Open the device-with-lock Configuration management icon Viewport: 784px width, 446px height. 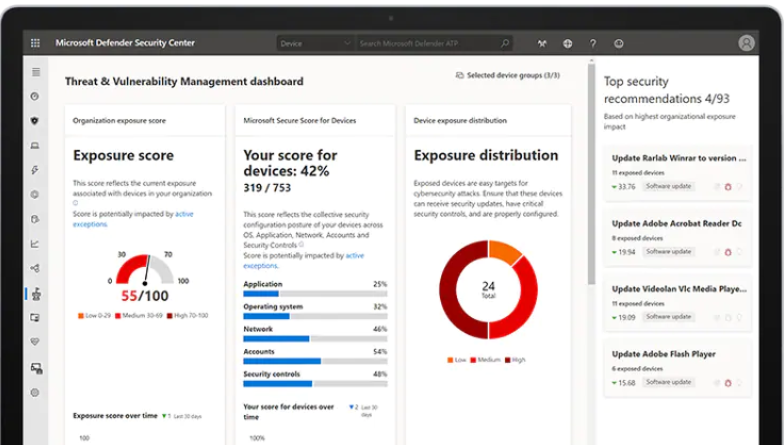tap(36, 368)
